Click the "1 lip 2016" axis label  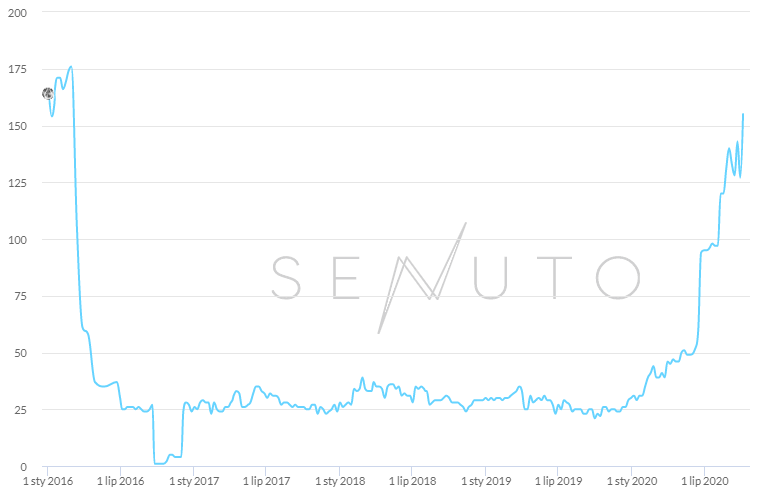pos(120,481)
